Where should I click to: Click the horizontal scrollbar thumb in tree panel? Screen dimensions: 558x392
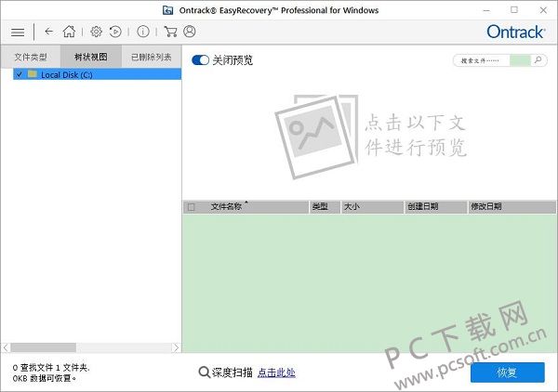click(x=43, y=347)
